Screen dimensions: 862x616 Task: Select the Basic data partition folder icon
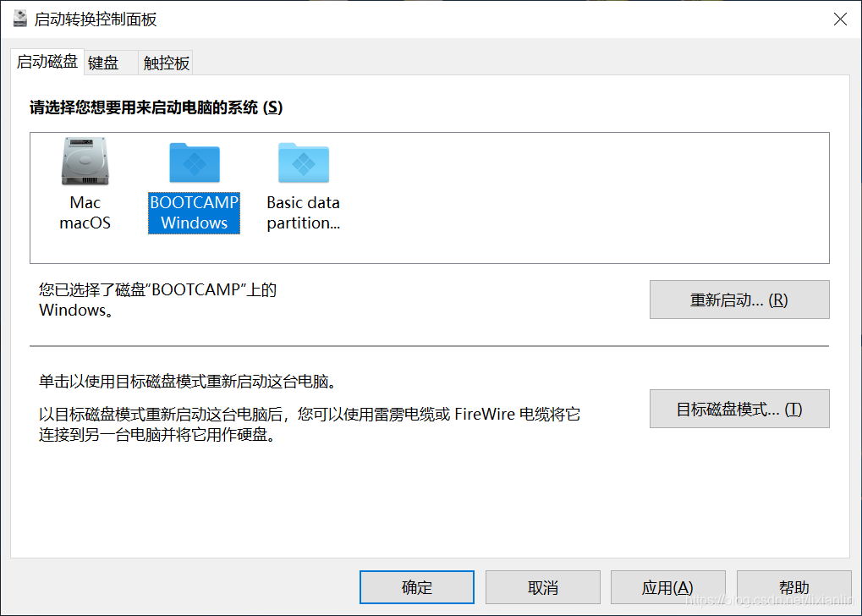click(304, 162)
